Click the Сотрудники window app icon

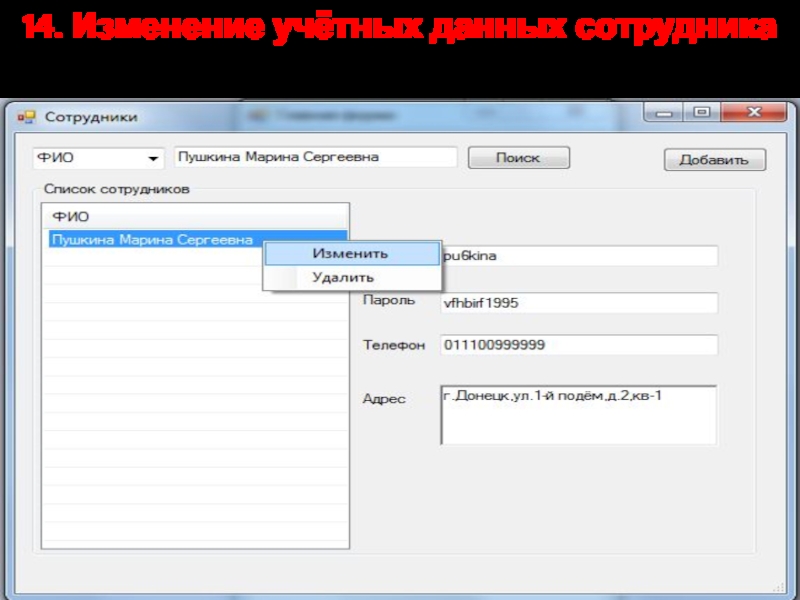27,117
